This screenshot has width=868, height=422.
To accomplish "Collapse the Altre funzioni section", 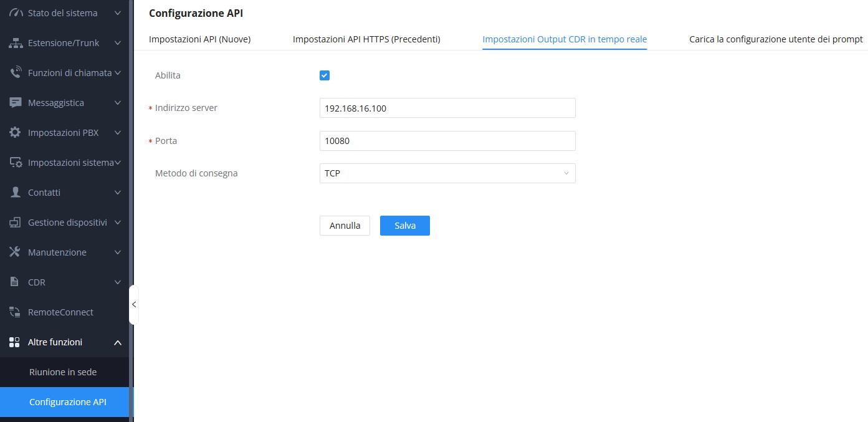I will tap(118, 342).
